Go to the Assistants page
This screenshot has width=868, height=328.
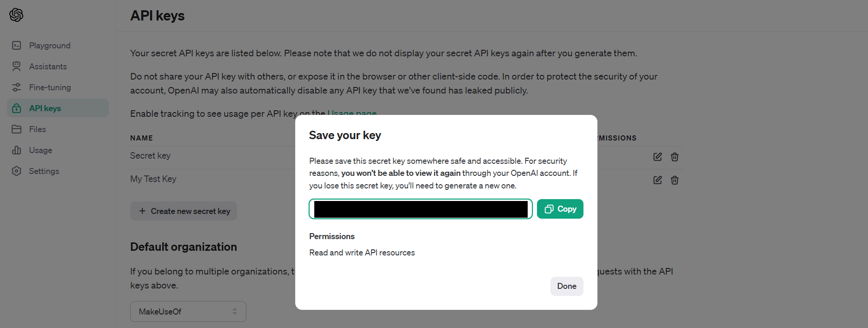coord(48,67)
